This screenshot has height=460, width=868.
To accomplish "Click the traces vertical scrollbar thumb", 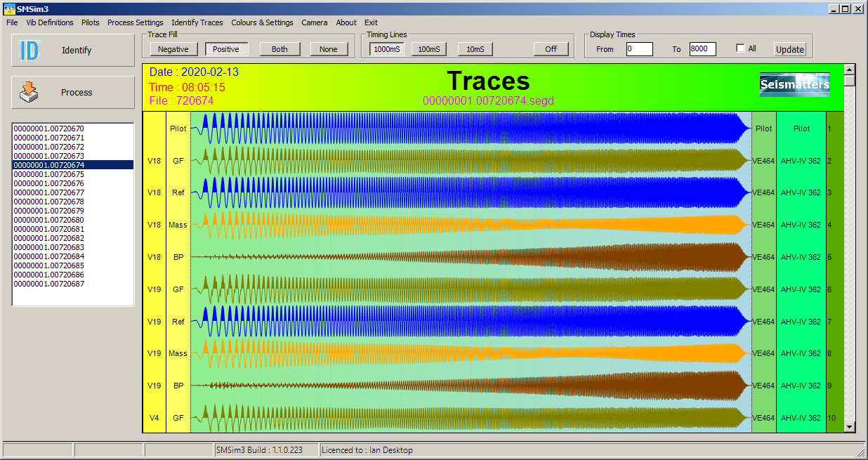I will tap(850, 80).
